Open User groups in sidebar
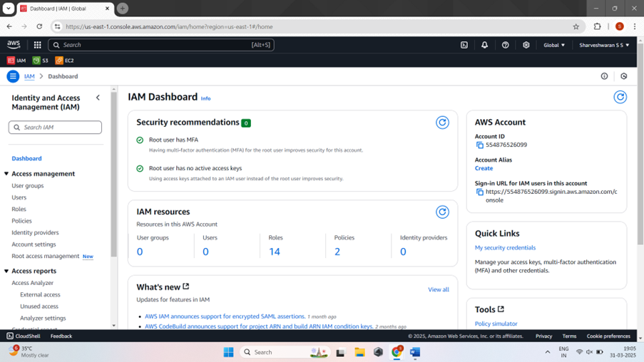This screenshot has width=644, height=362. (28, 185)
